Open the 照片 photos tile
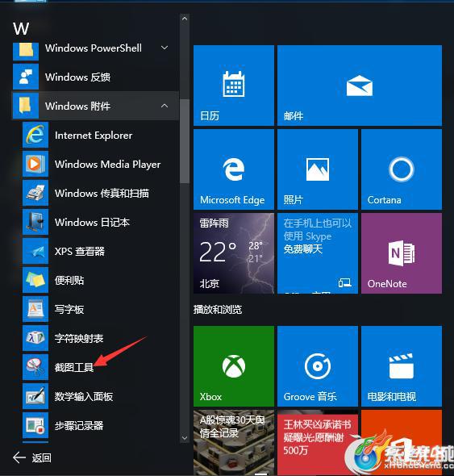 [x=318, y=169]
